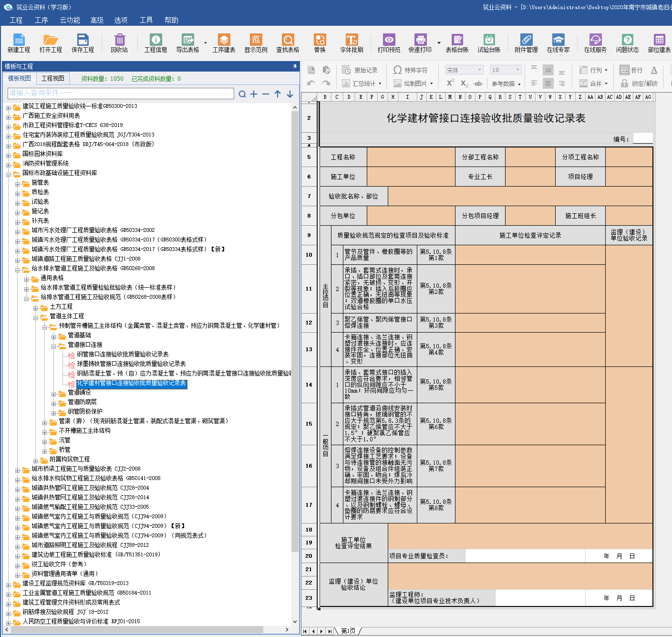Image resolution: width=672 pixels, height=637 pixels.
Task: Expand the 管道基础 folder
Action: click(x=54, y=337)
